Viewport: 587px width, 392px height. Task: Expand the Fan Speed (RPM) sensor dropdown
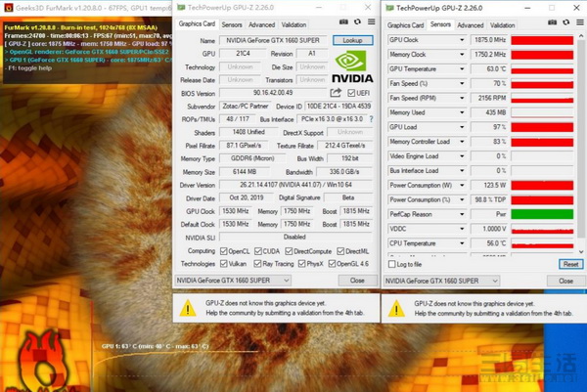(x=463, y=98)
